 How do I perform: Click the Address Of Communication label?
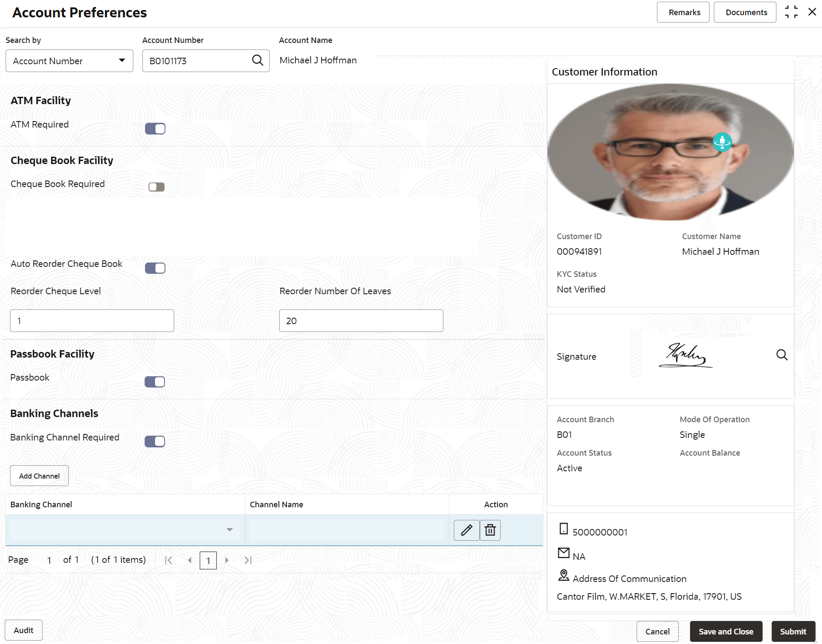(630, 579)
